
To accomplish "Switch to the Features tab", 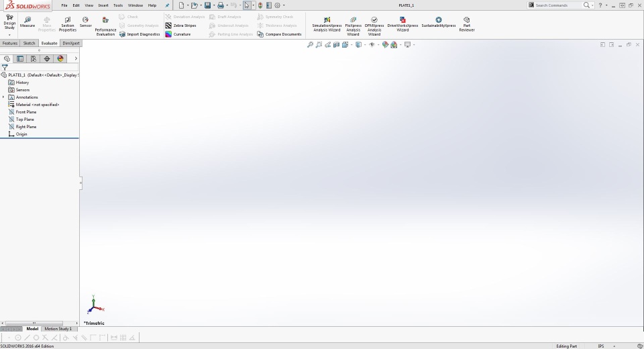I will 10,43.
